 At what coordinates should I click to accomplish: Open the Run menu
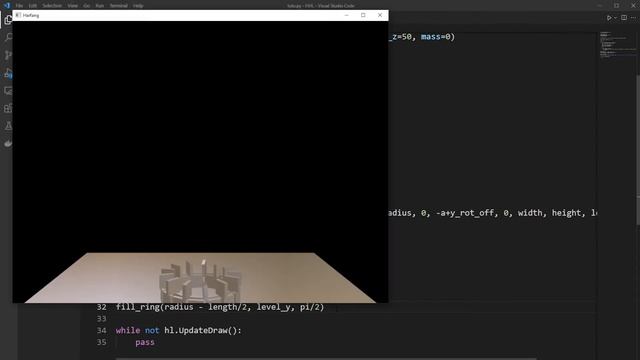coord(100,6)
